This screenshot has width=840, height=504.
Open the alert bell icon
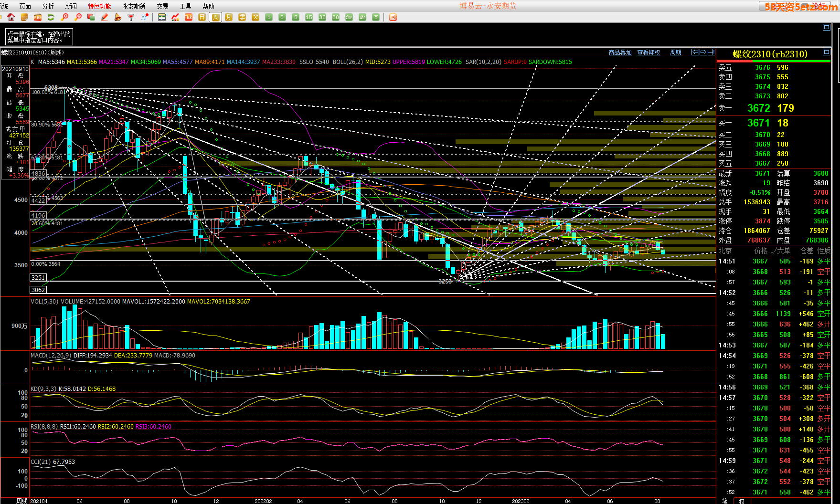tap(118, 17)
